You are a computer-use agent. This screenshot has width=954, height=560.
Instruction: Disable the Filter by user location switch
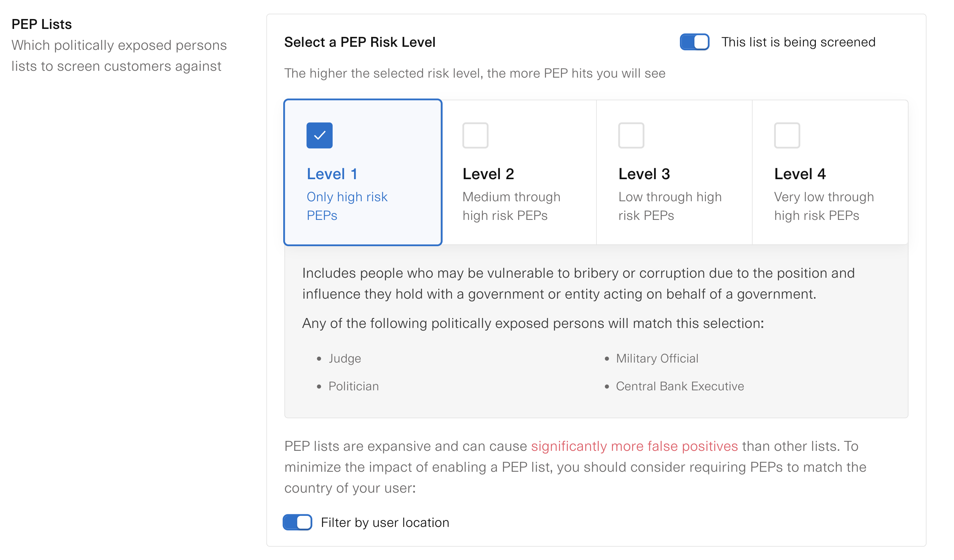point(297,522)
